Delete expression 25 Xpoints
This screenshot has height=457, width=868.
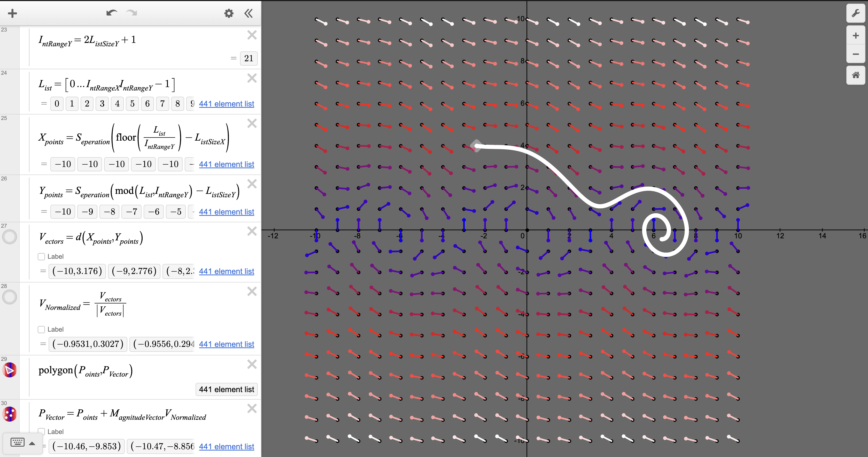click(x=252, y=123)
